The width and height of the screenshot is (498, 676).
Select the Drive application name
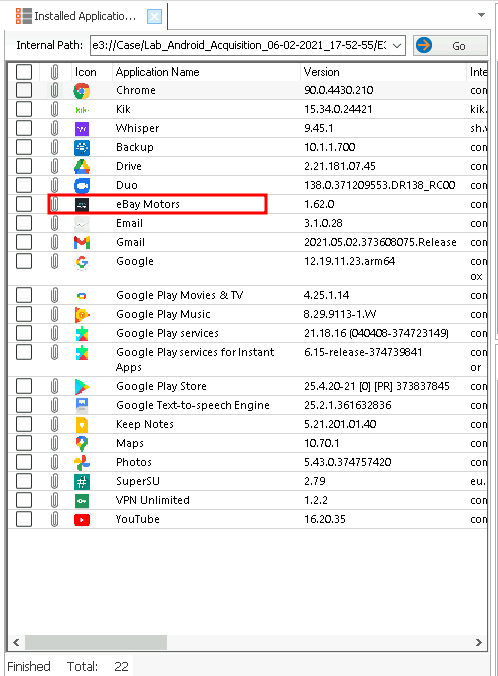point(129,166)
